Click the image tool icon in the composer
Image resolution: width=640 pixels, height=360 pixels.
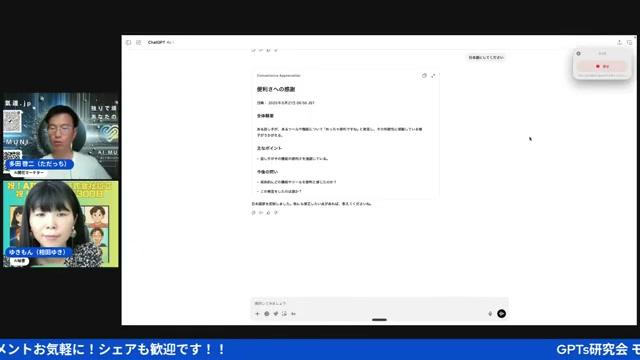pos(284,314)
